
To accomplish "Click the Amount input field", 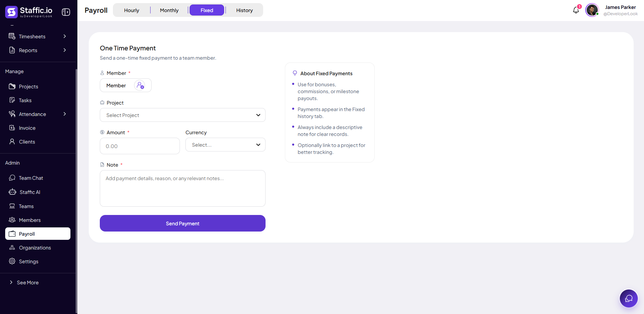I will click(x=140, y=146).
